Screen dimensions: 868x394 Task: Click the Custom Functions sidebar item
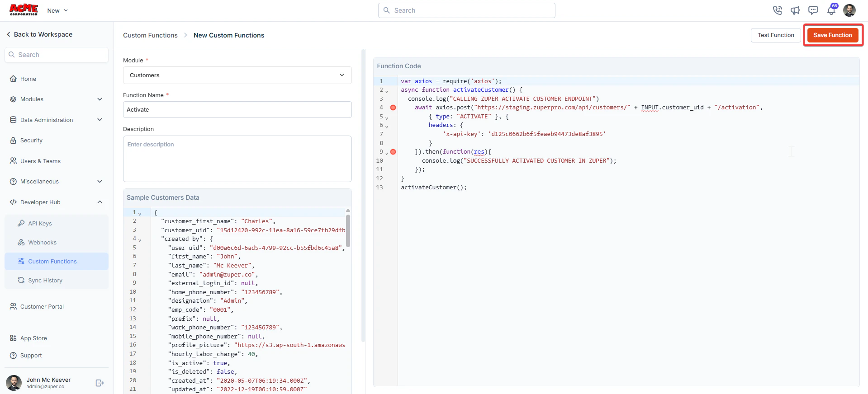[57, 261]
